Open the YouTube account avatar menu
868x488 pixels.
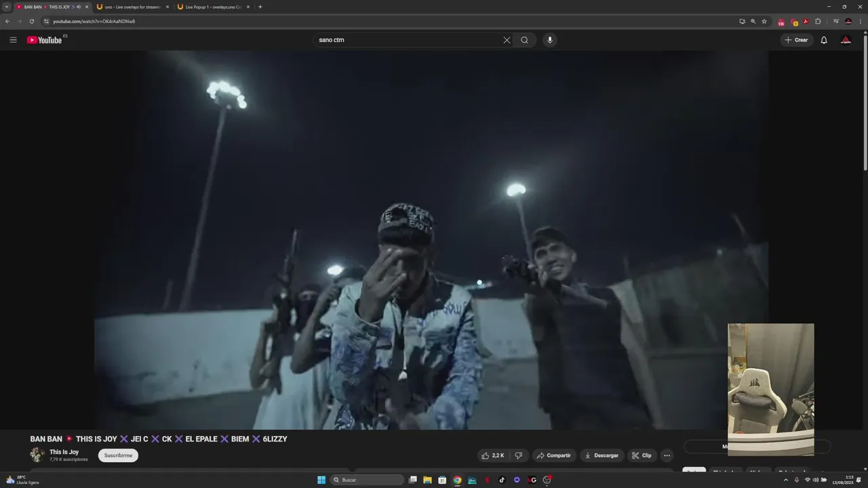coord(846,40)
